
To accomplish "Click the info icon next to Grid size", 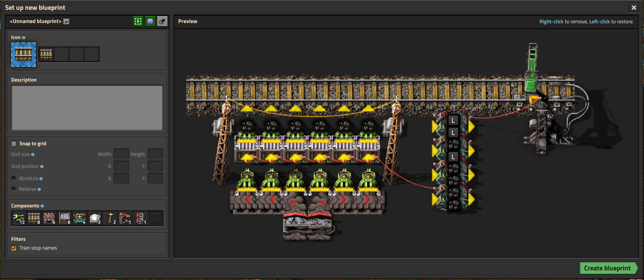I will tap(33, 154).
